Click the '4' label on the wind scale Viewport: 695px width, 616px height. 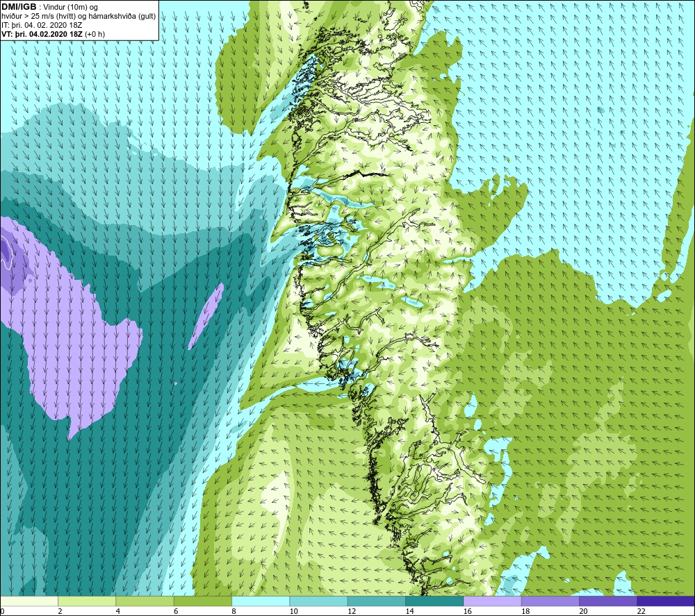pyautogui.click(x=118, y=611)
